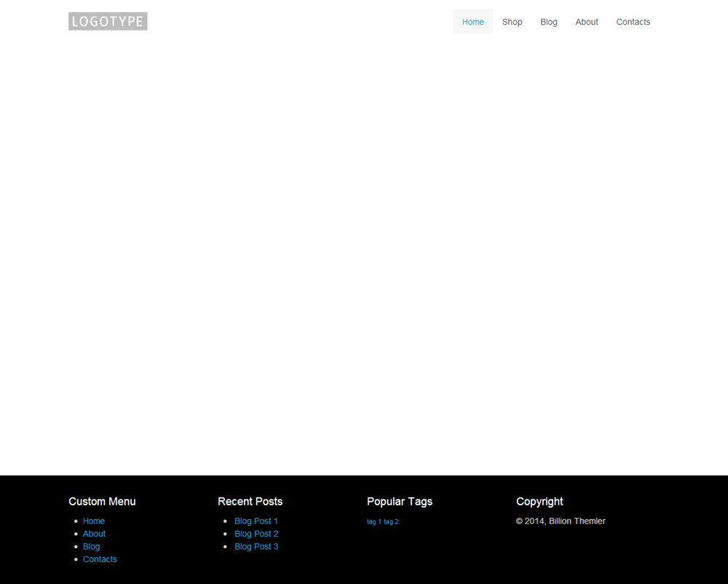Viewport: 728px width, 584px height.
Task: Open the Contacts link in footer Custom Menu
Action: (100, 559)
